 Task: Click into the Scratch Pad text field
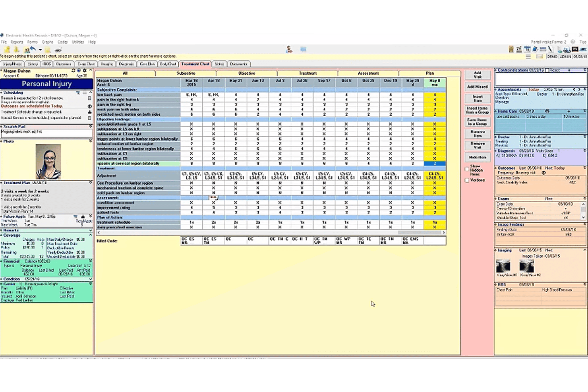(46, 133)
